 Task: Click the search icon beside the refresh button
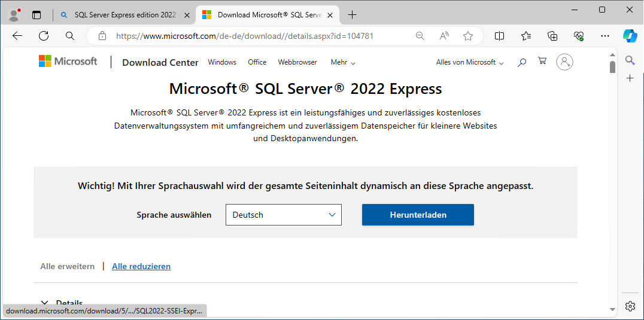tap(70, 36)
